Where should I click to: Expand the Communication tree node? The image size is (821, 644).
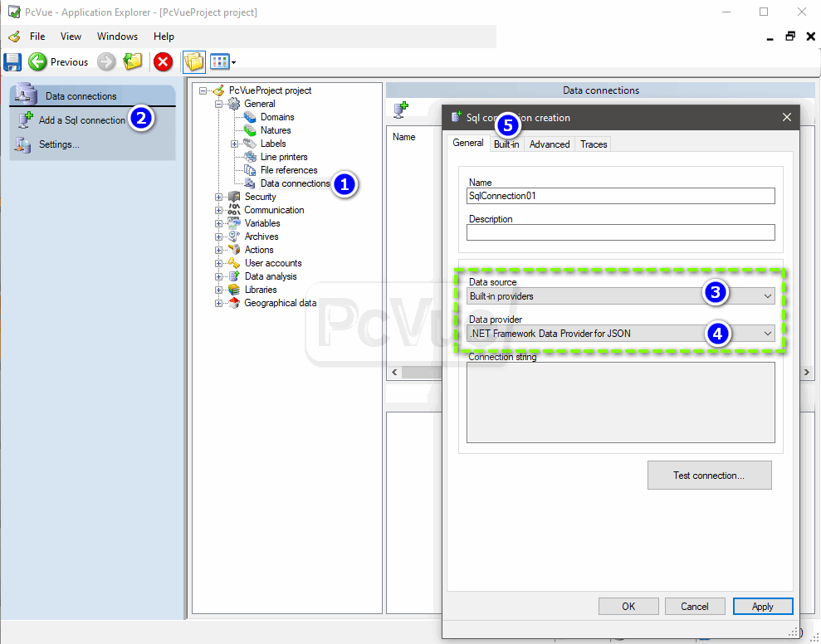[219, 210]
